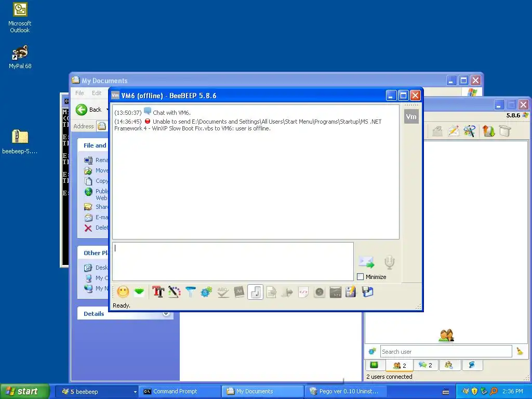The width and height of the screenshot is (532, 399).
Task: Open the Start menu
Action: click(x=25, y=391)
